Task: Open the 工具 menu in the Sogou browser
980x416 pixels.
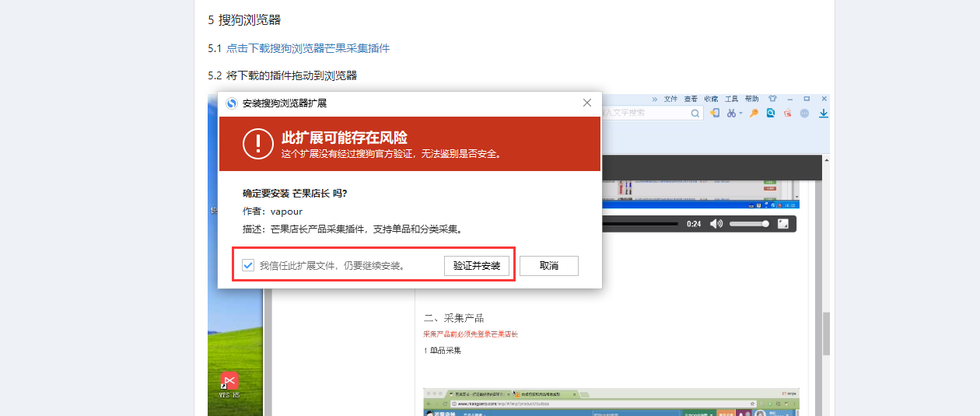Action: (731, 100)
